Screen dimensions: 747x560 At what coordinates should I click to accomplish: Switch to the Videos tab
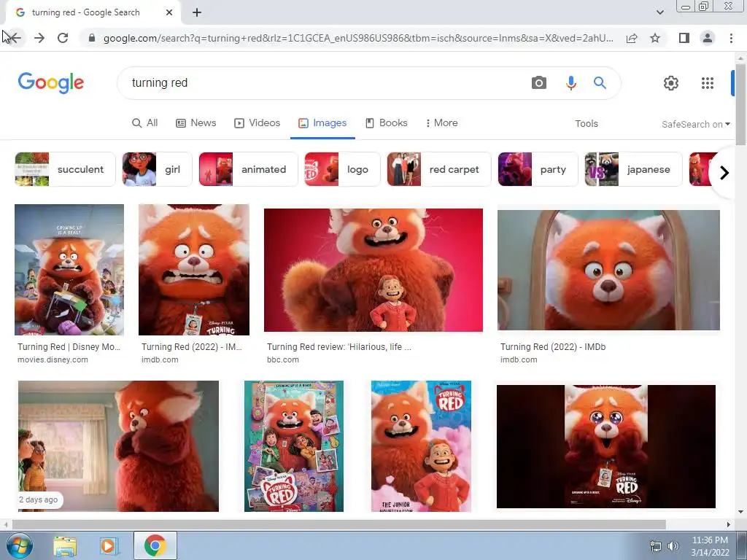(x=258, y=122)
